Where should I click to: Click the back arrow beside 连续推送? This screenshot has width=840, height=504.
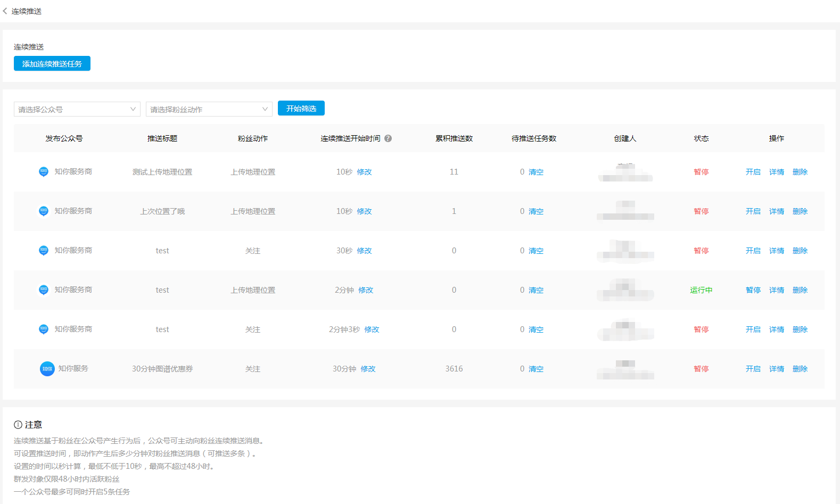point(5,11)
